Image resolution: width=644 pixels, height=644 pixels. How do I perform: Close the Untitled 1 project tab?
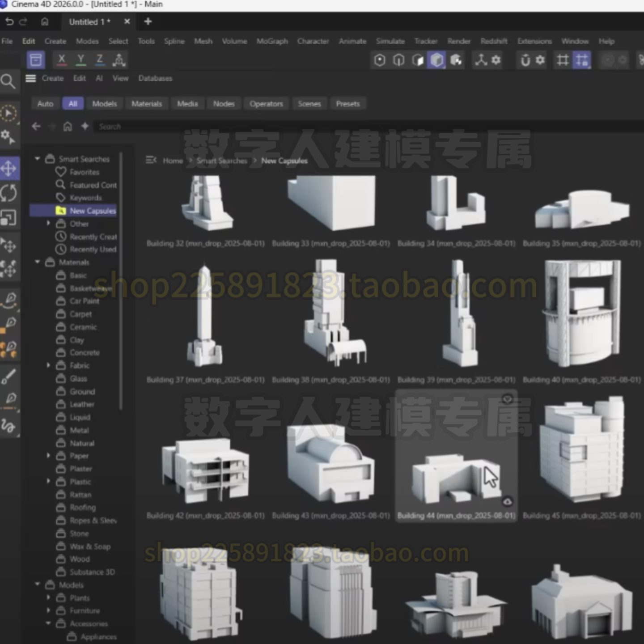click(127, 21)
